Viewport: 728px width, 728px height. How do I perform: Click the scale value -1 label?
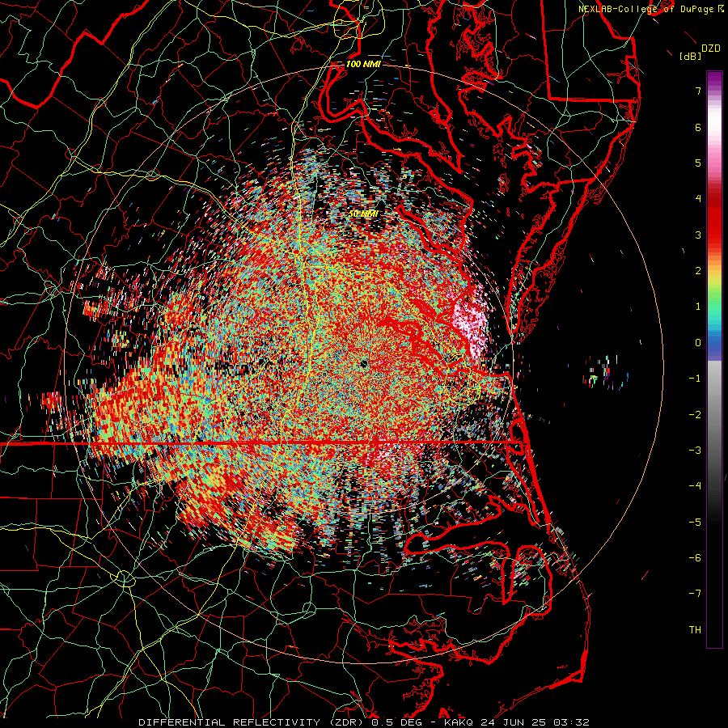point(695,379)
